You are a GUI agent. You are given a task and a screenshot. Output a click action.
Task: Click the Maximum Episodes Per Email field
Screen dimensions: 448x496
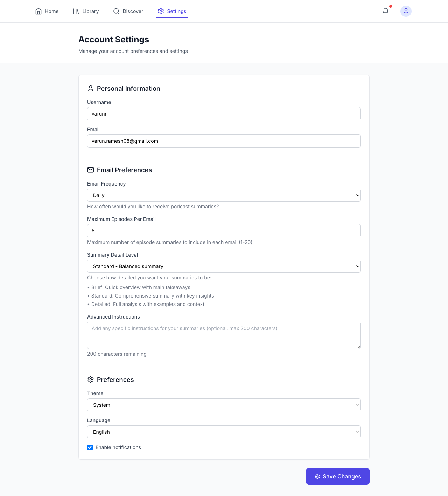tap(224, 230)
